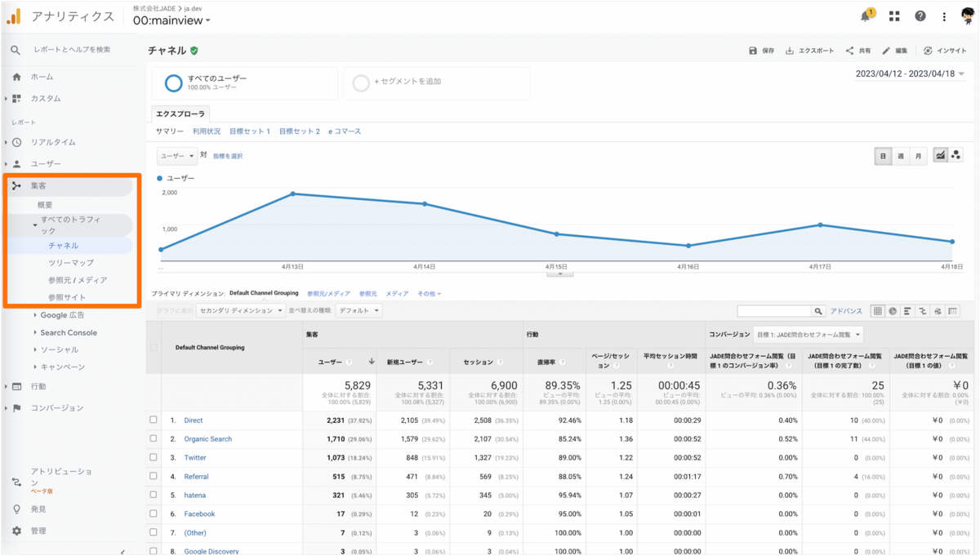Switch to the サマリー tab
This screenshot has width=980, height=556.
click(170, 131)
